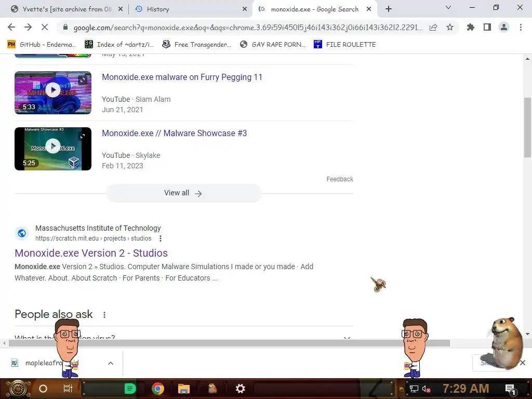
Task: Click the vertical scrollbar thumb
Action: [x=527, y=127]
